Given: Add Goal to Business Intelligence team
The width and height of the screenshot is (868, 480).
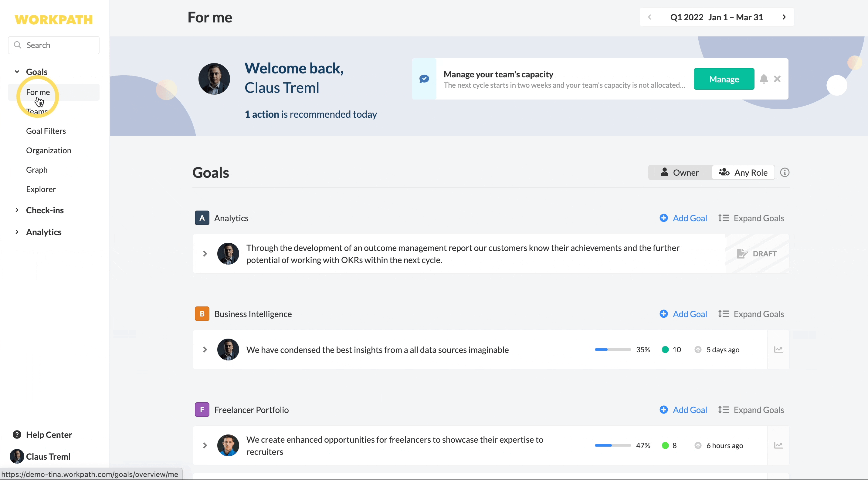Looking at the screenshot, I should tap(683, 314).
